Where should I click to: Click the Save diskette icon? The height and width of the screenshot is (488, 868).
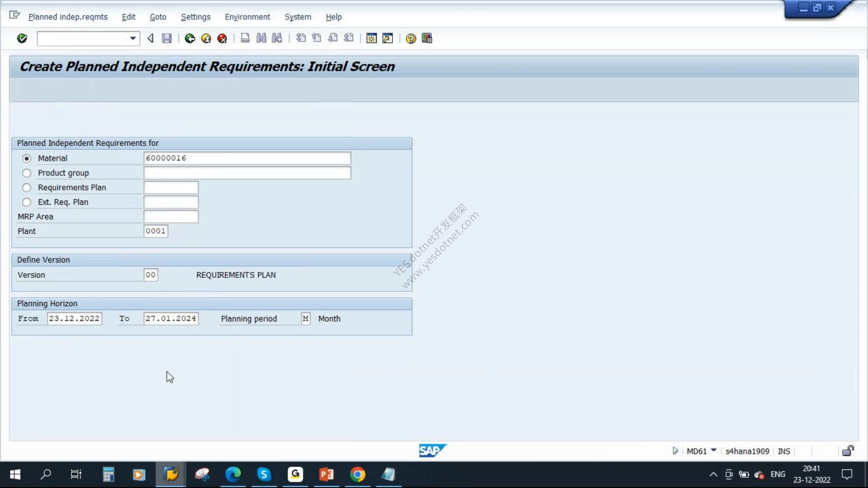167,38
